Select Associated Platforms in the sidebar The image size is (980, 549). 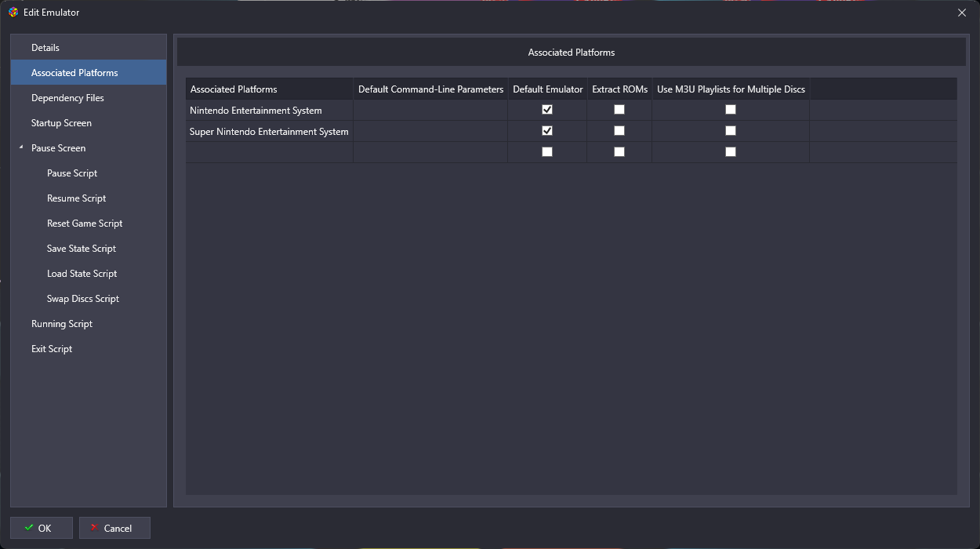click(x=89, y=73)
